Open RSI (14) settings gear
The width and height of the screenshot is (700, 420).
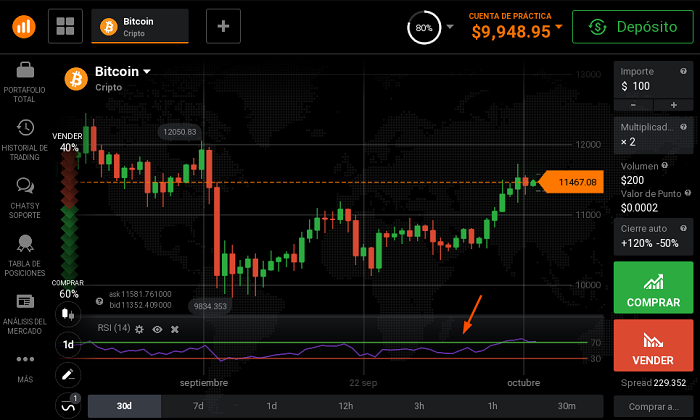coord(139,329)
